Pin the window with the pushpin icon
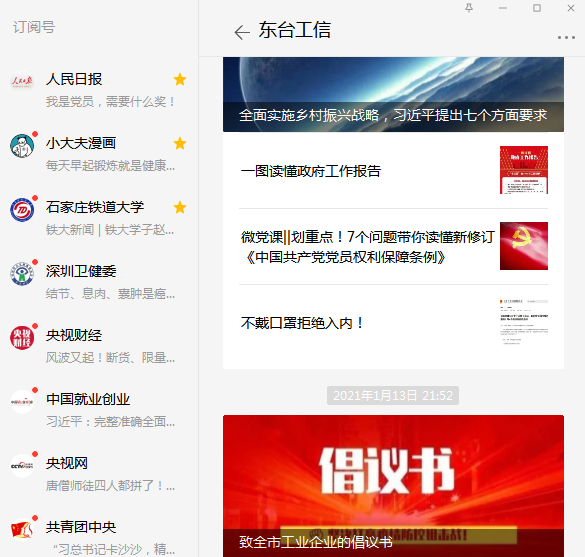This screenshot has height=557, width=585. (x=469, y=8)
